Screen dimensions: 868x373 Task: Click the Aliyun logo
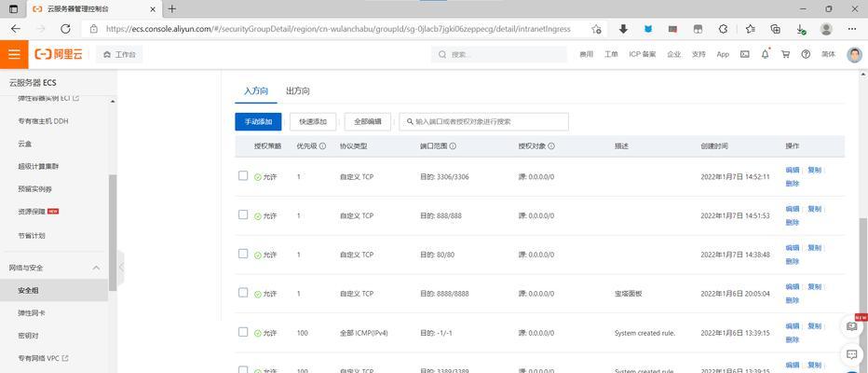point(59,54)
